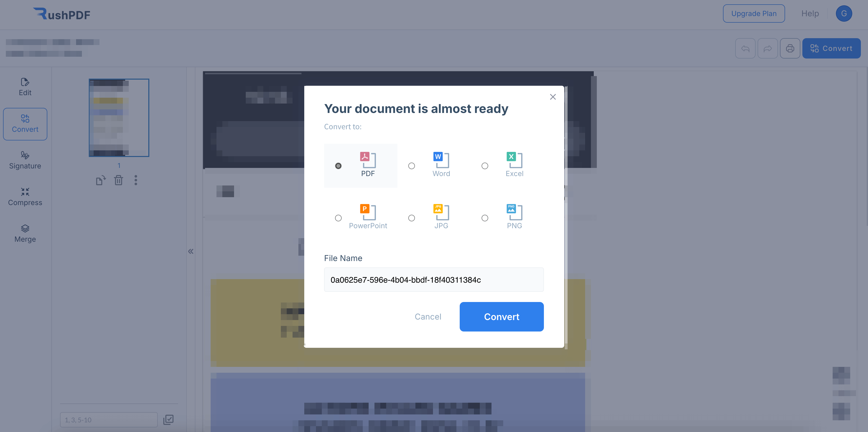Click the Help menu item
Image resolution: width=868 pixels, height=432 pixels.
(810, 13)
